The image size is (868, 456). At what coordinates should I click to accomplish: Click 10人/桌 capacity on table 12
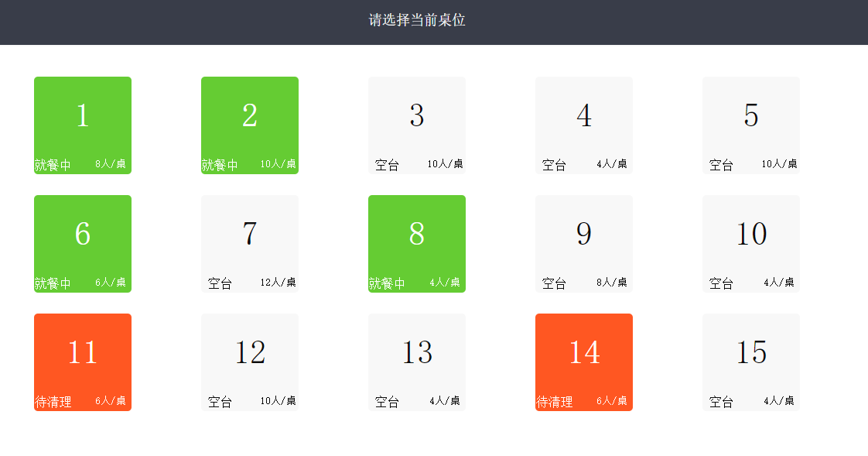(278, 401)
